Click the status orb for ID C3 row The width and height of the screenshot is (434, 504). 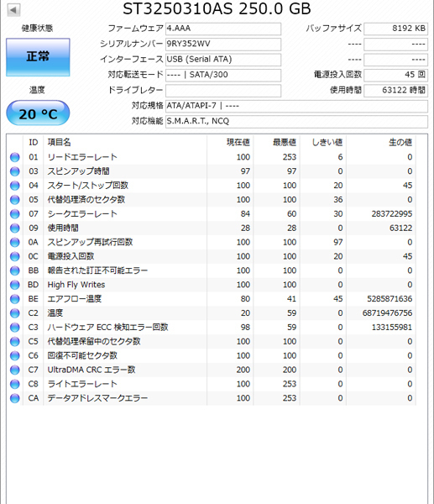[x=15, y=328]
